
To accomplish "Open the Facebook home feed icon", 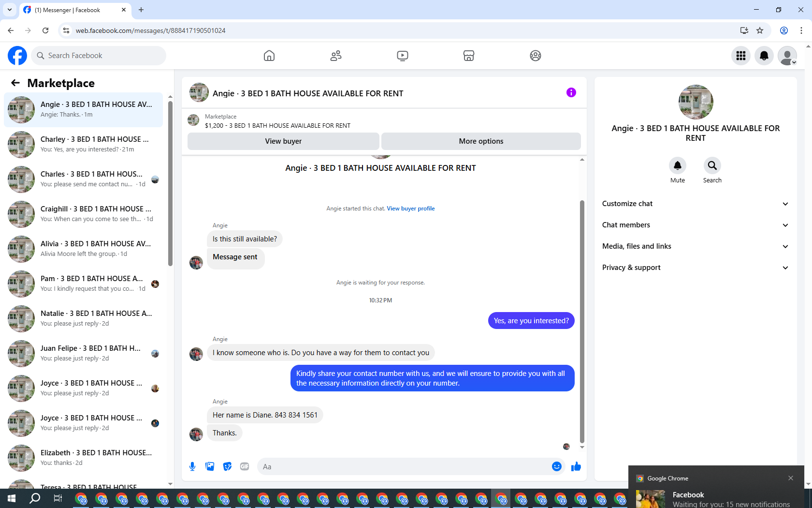I will (269, 56).
